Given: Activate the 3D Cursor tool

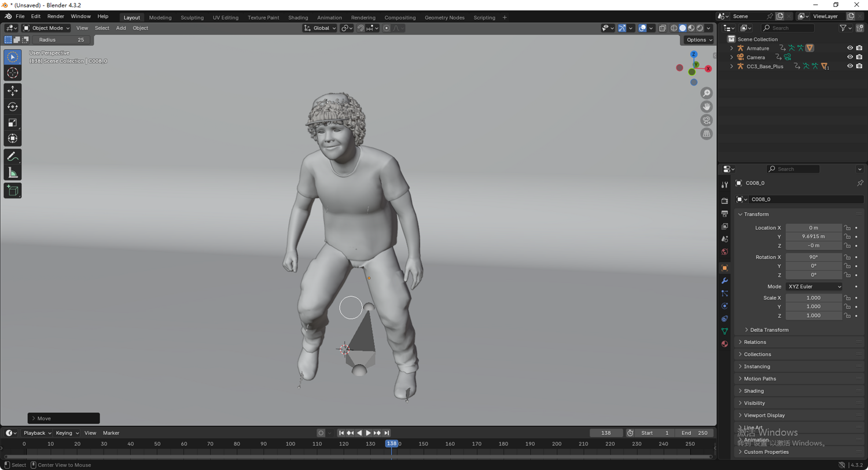Looking at the screenshot, I should point(13,73).
